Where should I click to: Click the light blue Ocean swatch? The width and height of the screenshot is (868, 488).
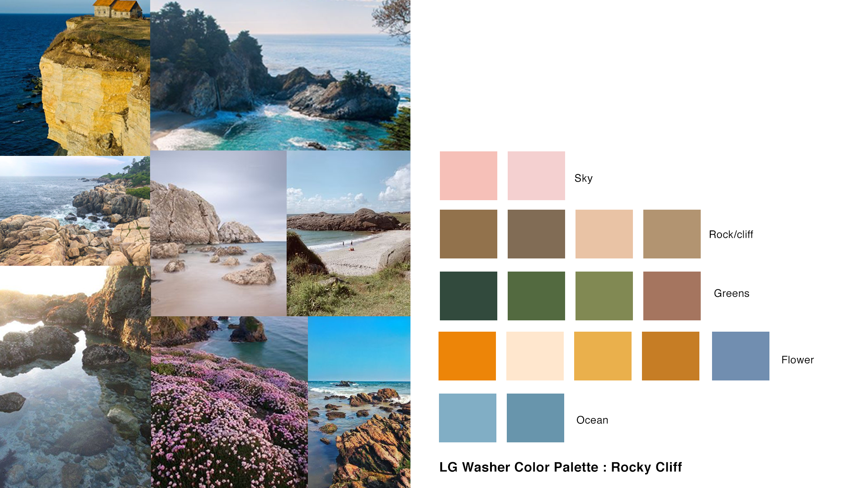click(467, 418)
